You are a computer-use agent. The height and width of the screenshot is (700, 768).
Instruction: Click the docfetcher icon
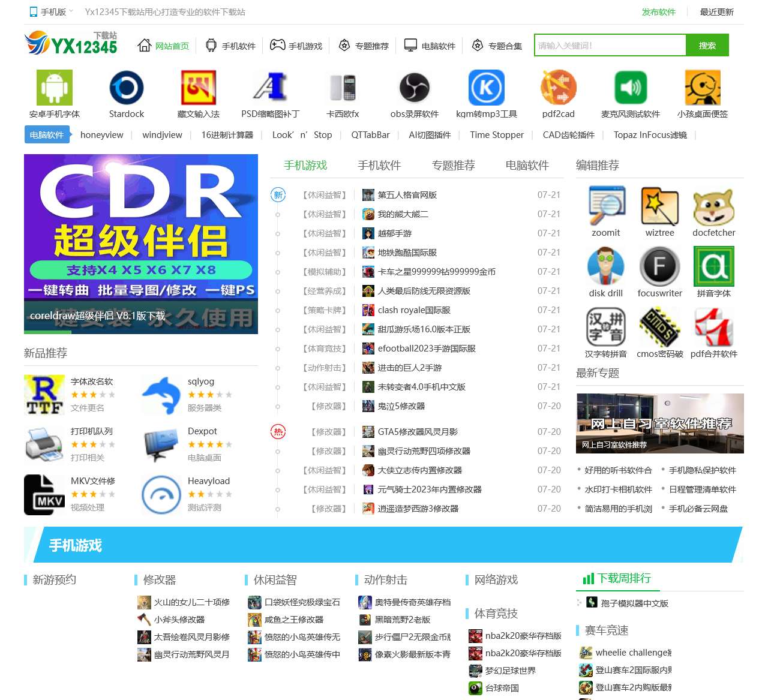tap(714, 206)
